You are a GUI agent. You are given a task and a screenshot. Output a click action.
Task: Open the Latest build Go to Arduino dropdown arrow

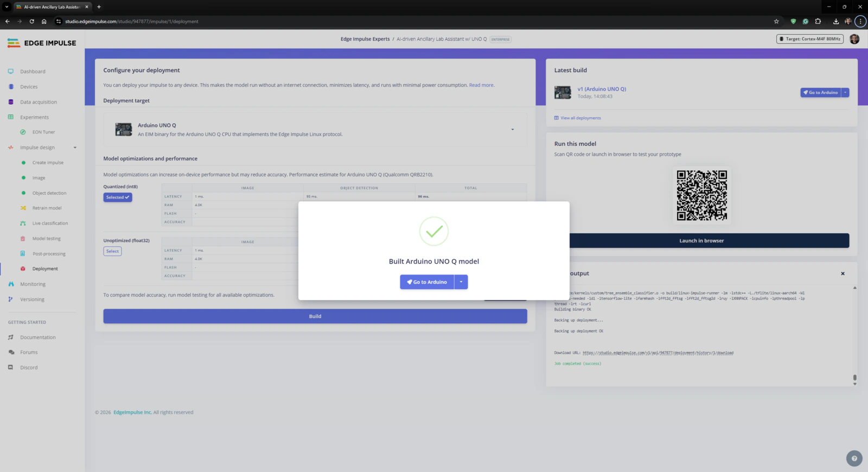point(845,93)
